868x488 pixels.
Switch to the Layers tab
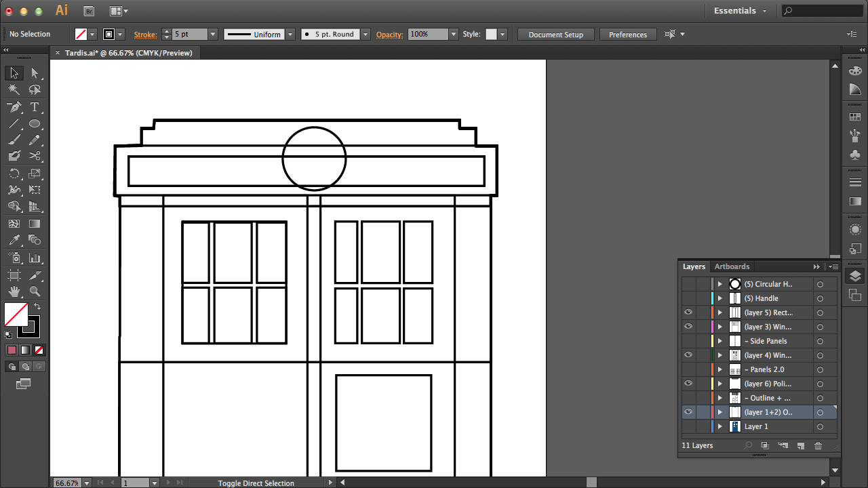694,266
